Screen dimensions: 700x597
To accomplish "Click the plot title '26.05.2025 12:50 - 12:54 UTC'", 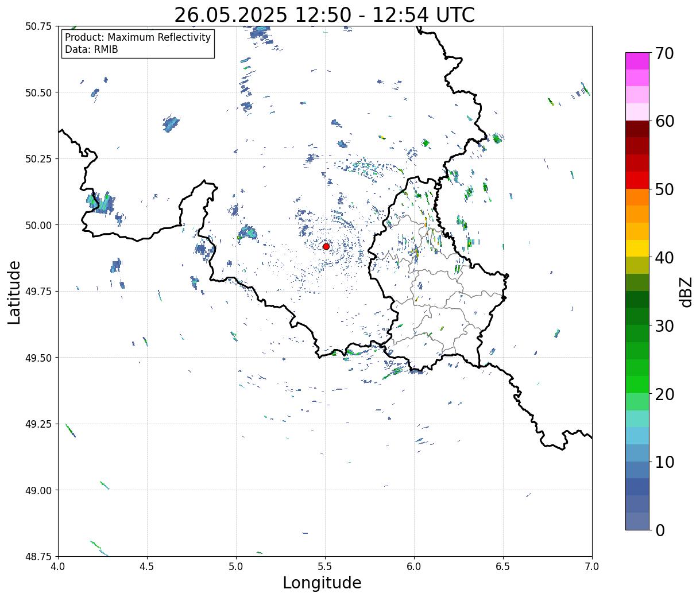I will click(x=324, y=14).
